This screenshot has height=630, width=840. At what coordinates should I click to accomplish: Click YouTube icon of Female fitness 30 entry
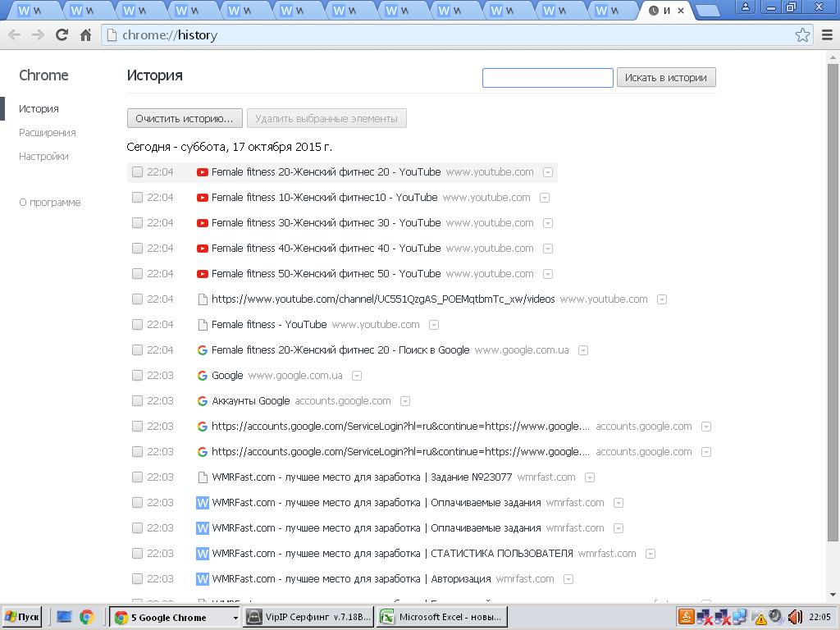(202, 223)
